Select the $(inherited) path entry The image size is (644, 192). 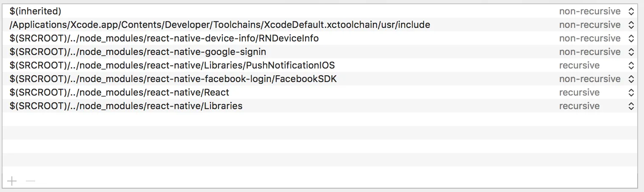[35, 11]
